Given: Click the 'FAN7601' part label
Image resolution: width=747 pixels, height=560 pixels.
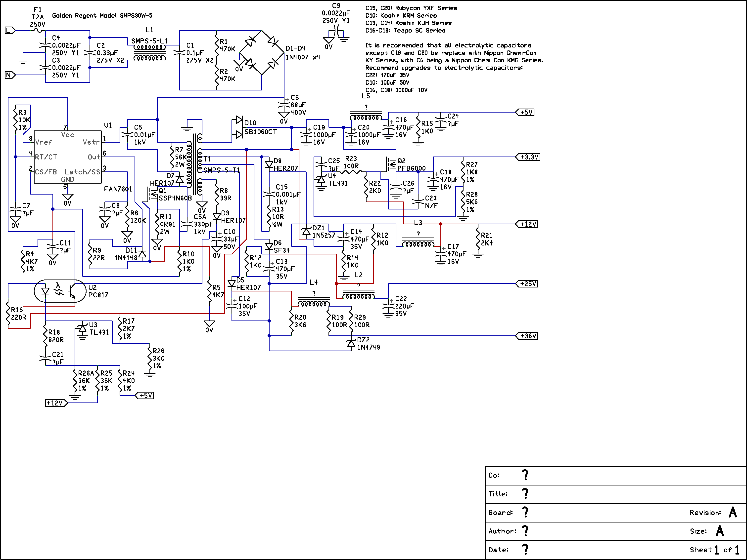Looking at the screenshot, I should coord(118,189).
